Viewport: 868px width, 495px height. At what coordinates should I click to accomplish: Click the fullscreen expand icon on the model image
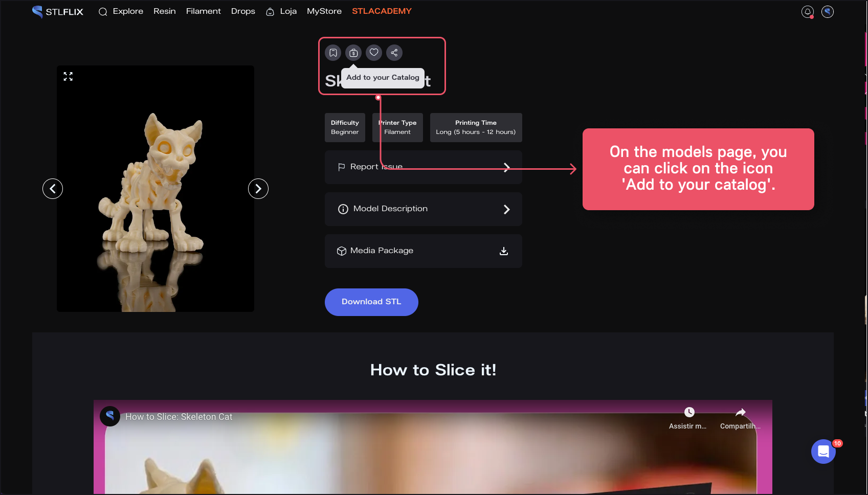click(68, 76)
